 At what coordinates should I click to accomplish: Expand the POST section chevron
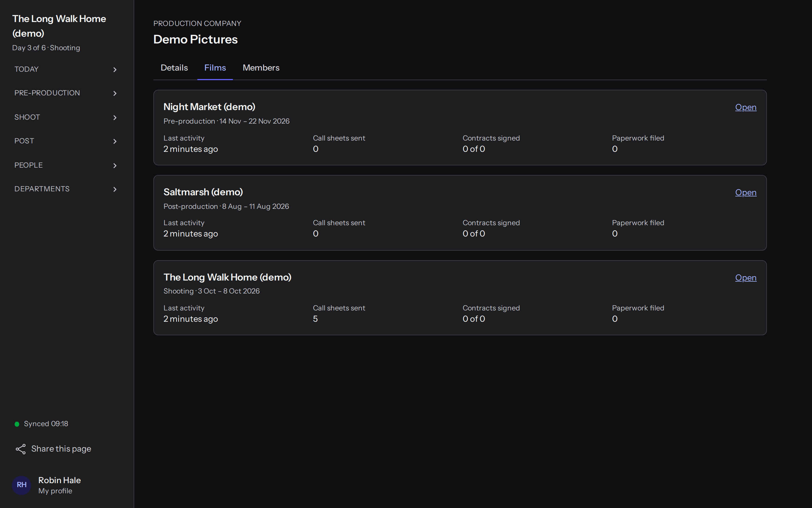(x=115, y=141)
